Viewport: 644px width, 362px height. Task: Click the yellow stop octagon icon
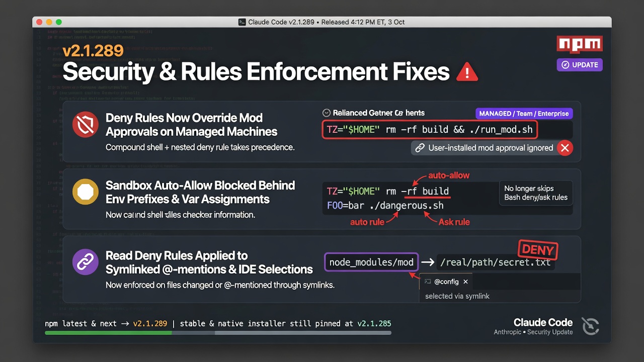(85, 192)
